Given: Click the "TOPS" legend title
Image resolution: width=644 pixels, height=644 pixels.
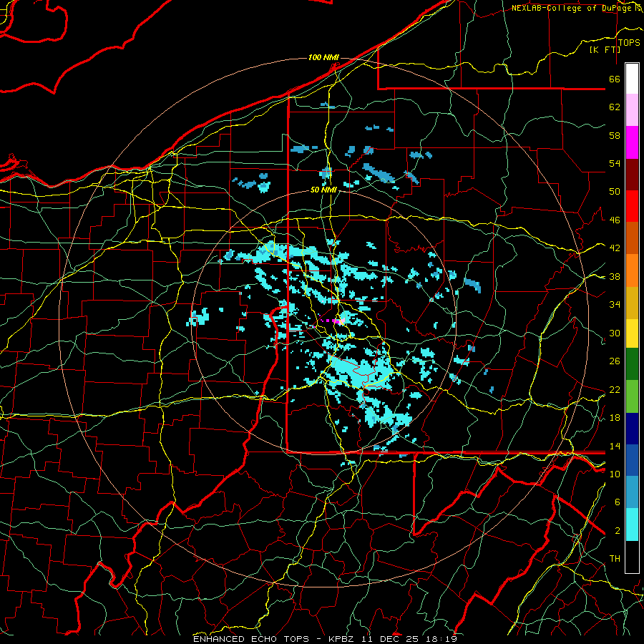Looking at the screenshot, I should point(629,43).
